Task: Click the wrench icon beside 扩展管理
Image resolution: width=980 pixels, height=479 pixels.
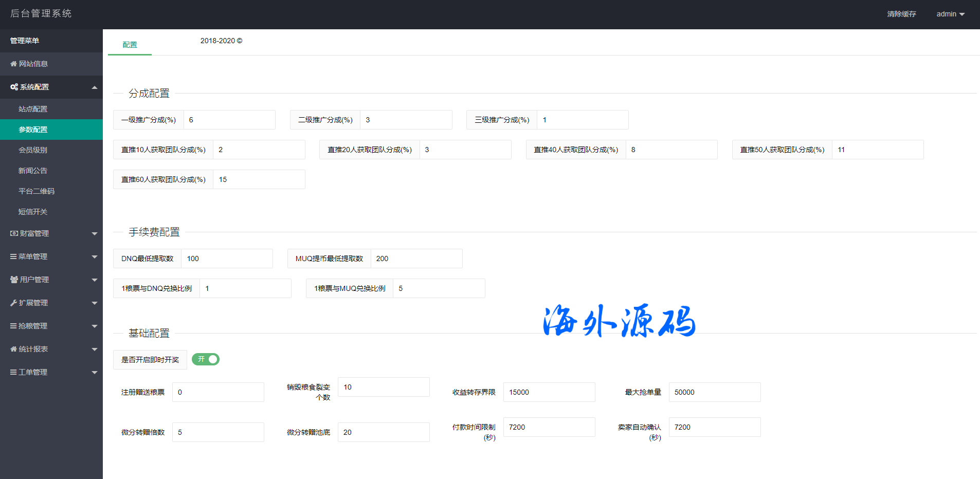Action: tap(13, 303)
